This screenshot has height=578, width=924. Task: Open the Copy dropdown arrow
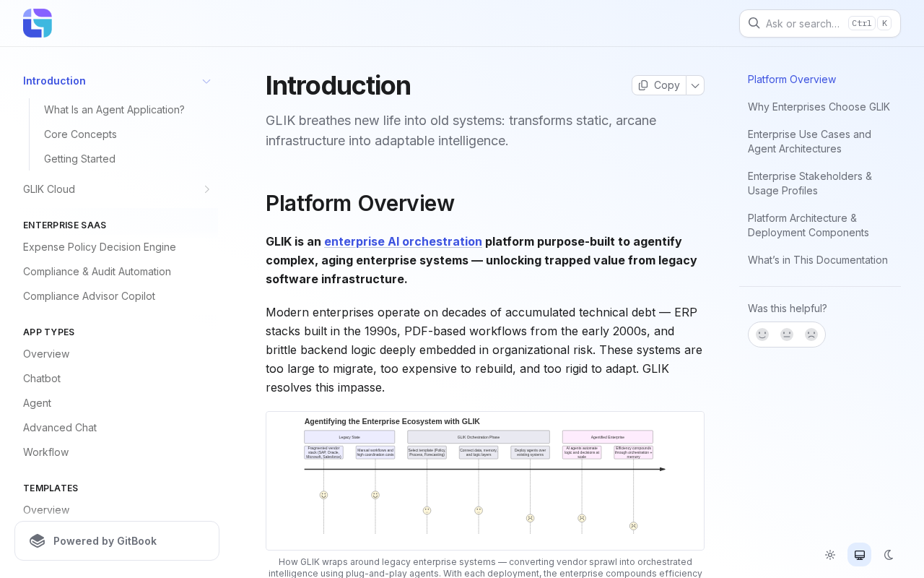tap(695, 85)
